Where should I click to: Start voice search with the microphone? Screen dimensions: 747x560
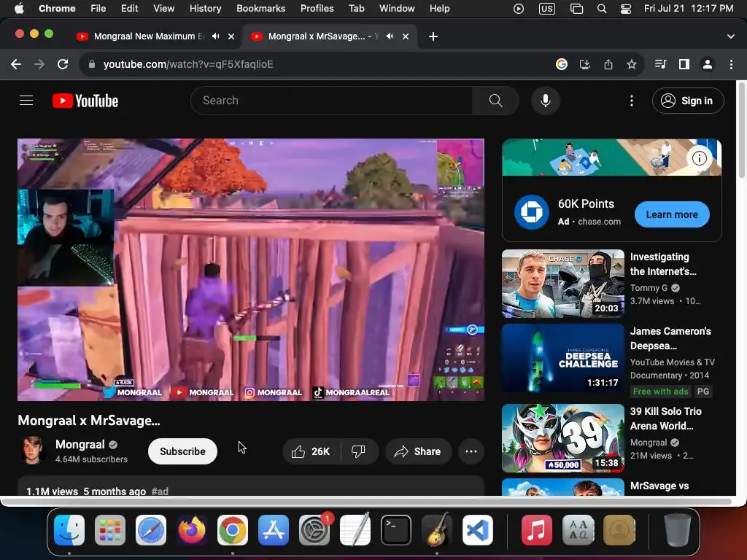[x=546, y=101]
